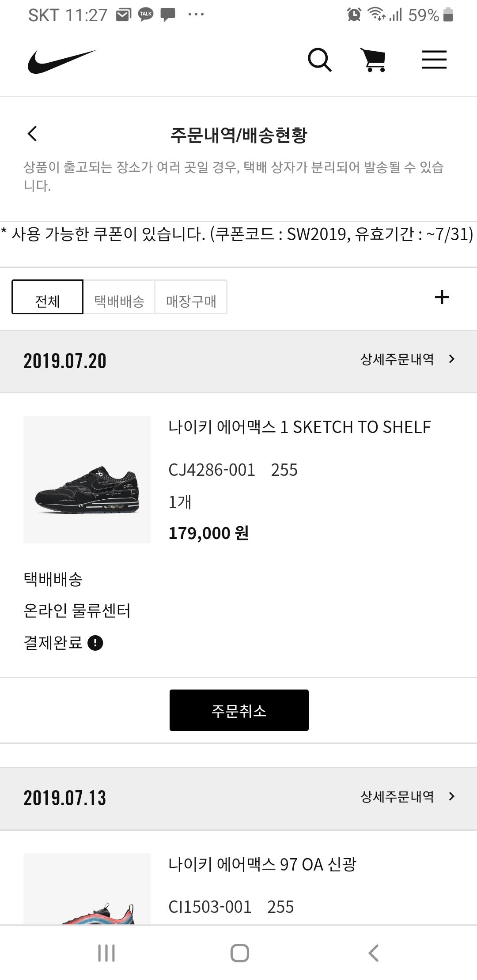Screen dimensions: 477x980
Task: Tap the info icon beside 결제완료
Action: 95,643
